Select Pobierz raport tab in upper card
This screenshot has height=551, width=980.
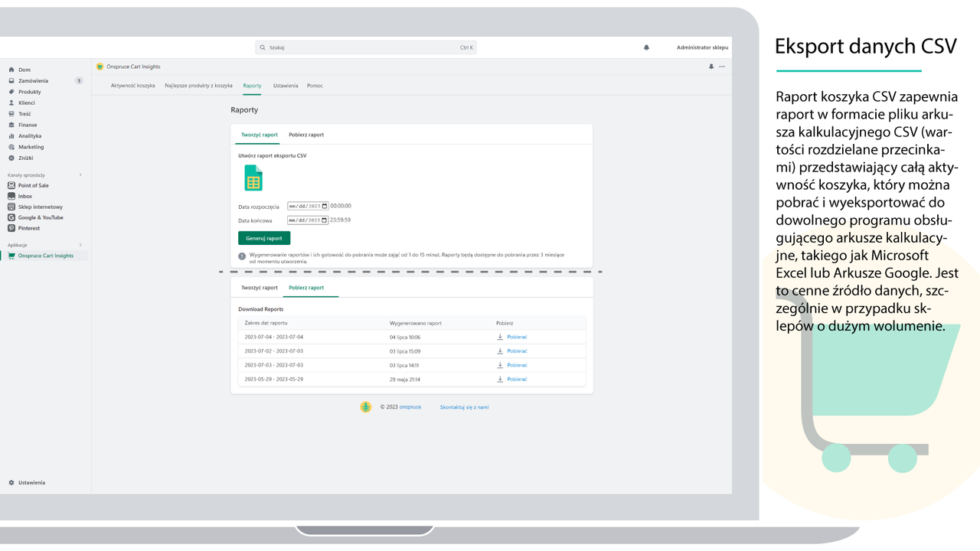tap(306, 135)
